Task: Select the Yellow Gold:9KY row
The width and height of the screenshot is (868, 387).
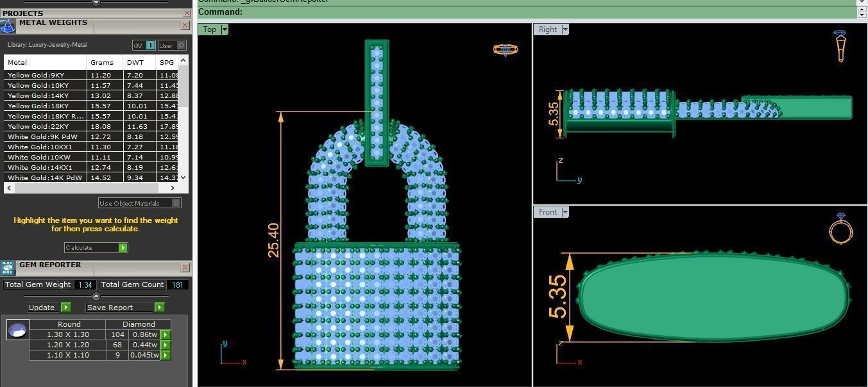Action: (x=91, y=75)
